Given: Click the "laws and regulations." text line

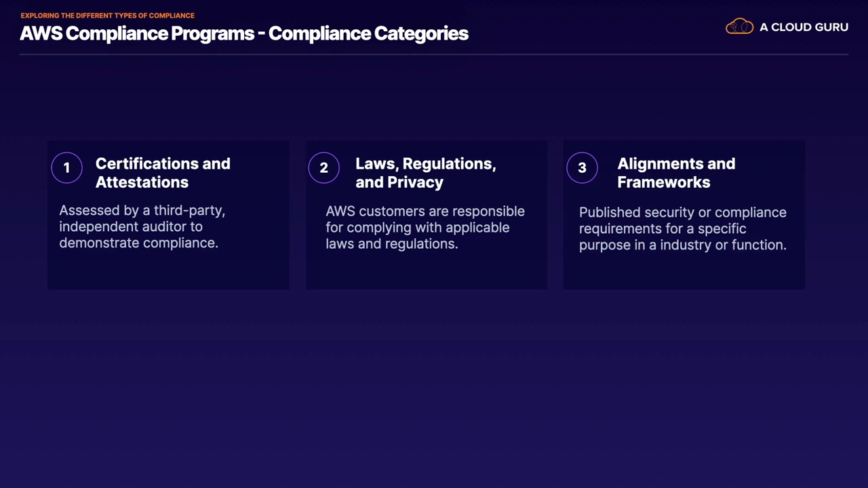Looking at the screenshot, I should click(392, 243).
